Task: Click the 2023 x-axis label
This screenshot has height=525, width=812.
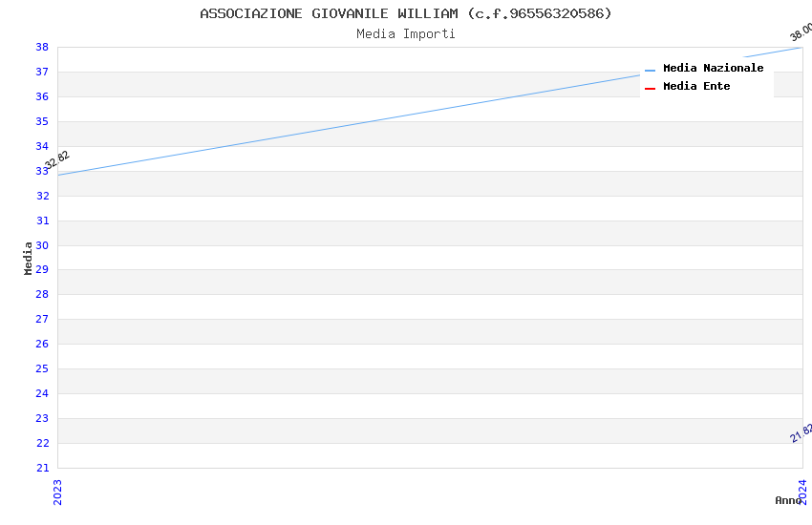Action: tap(57, 492)
